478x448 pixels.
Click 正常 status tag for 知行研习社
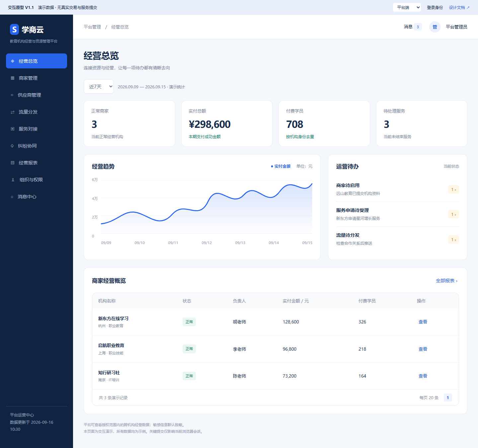tap(189, 376)
